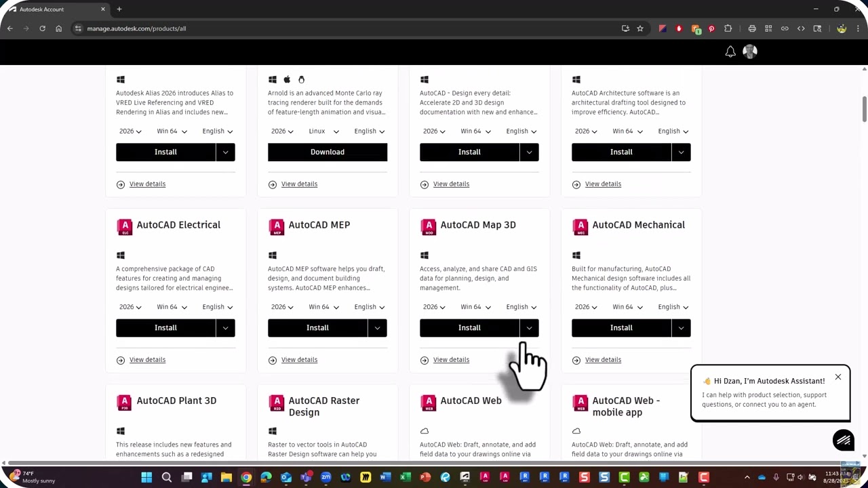Close the Autodesk Assistant popup
Image resolution: width=868 pixels, height=488 pixels.
point(837,377)
